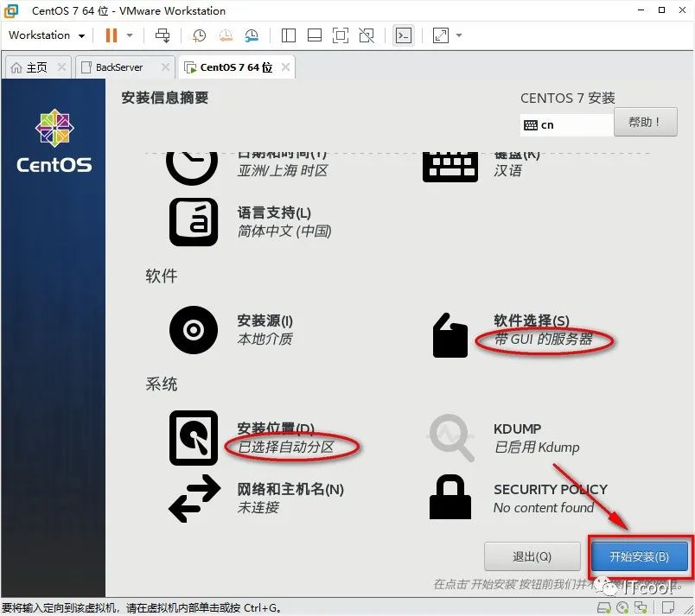Click 简体中文 (中国) language text
Image resolution: width=695 pixels, height=616 pixels.
click(x=284, y=232)
